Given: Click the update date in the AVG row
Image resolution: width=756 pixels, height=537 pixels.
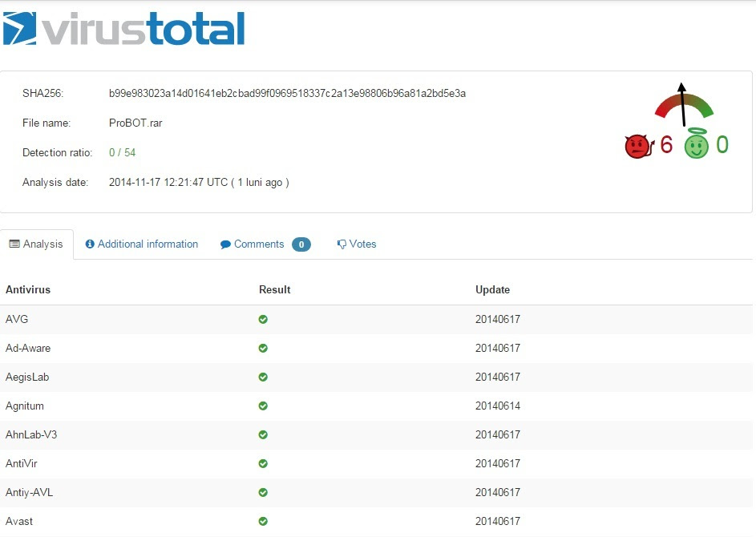Looking at the screenshot, I should 498,319.
